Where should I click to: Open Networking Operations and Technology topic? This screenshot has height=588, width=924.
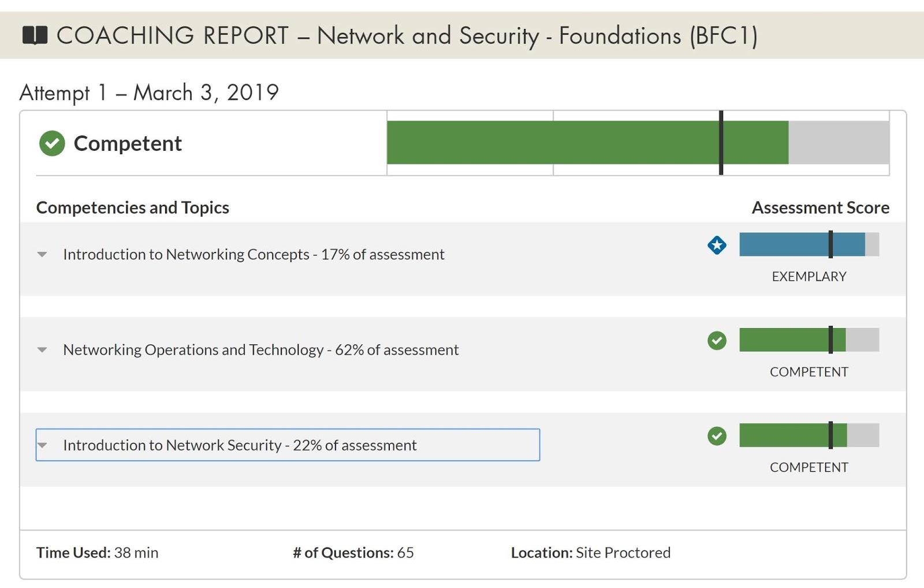coord(260,350)
